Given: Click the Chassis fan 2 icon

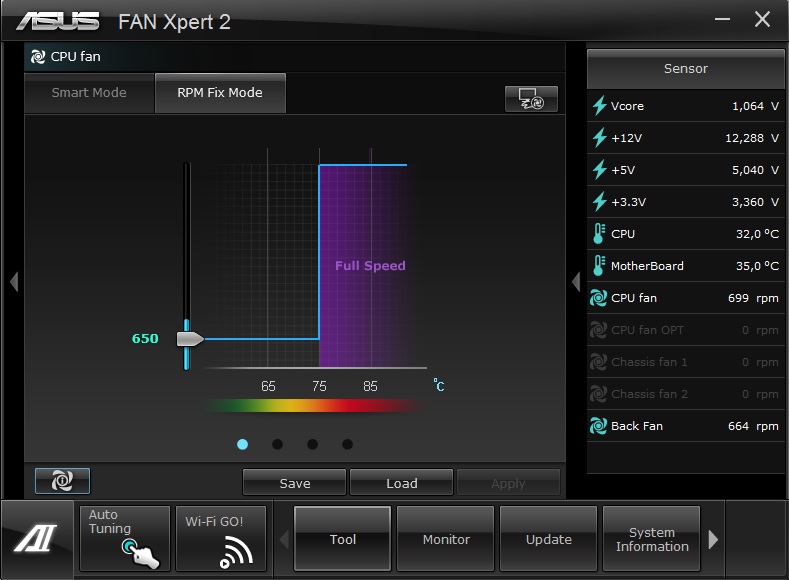Looking at the screenshot, I should pos(598,394).
